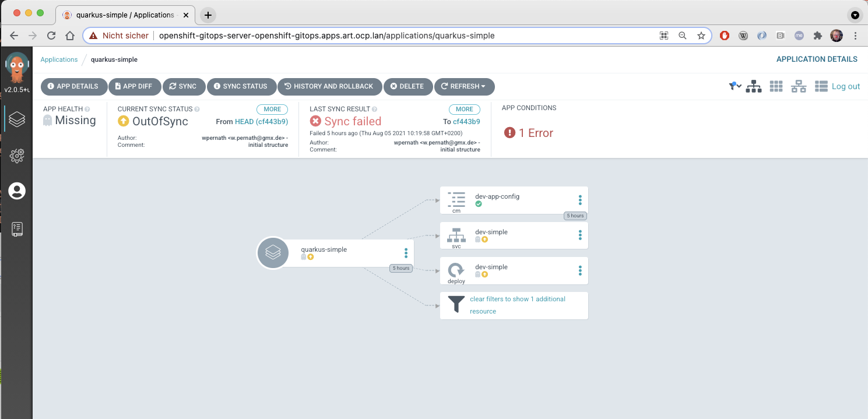Click clear filters to show additional resource
The image size is (868, 419).
pyautogui.click(x=517, y=305)
